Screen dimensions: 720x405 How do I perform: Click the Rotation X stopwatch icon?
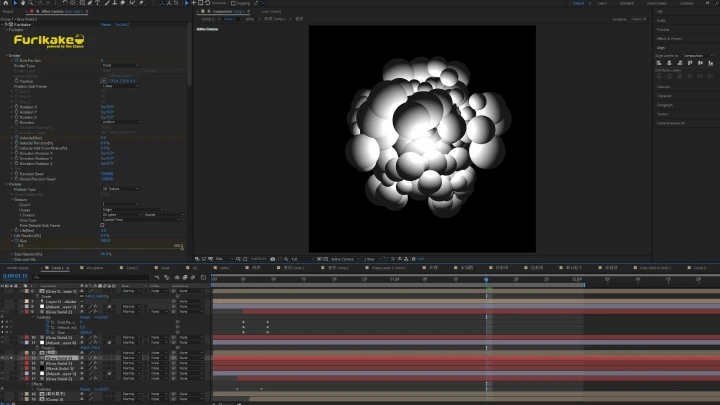pos(17,107)
